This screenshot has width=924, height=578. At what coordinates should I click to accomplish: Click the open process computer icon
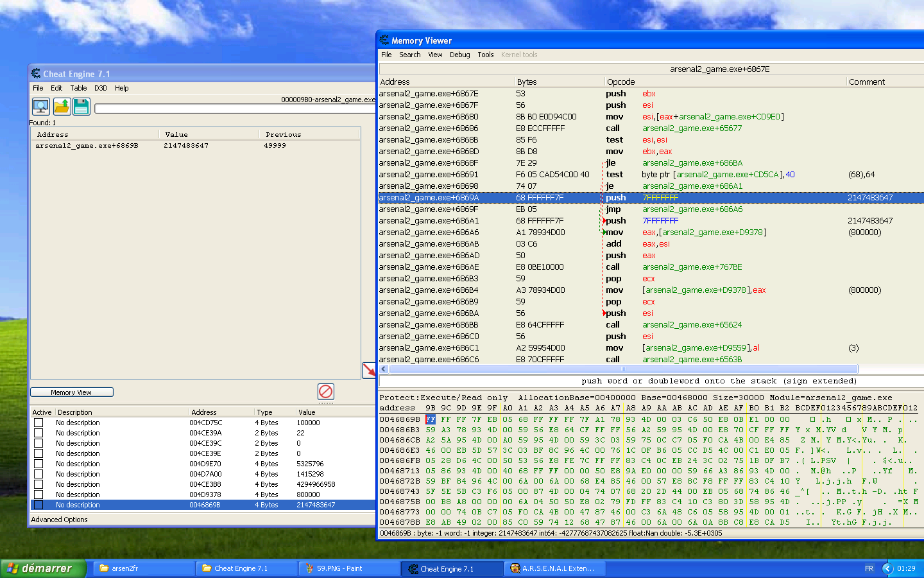click(x=41, y=106)
